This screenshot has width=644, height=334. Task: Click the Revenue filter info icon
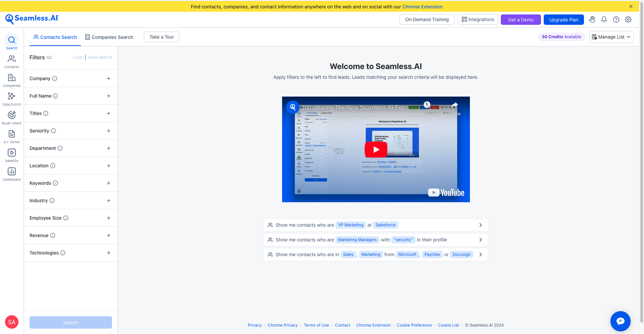pos(53,235)
